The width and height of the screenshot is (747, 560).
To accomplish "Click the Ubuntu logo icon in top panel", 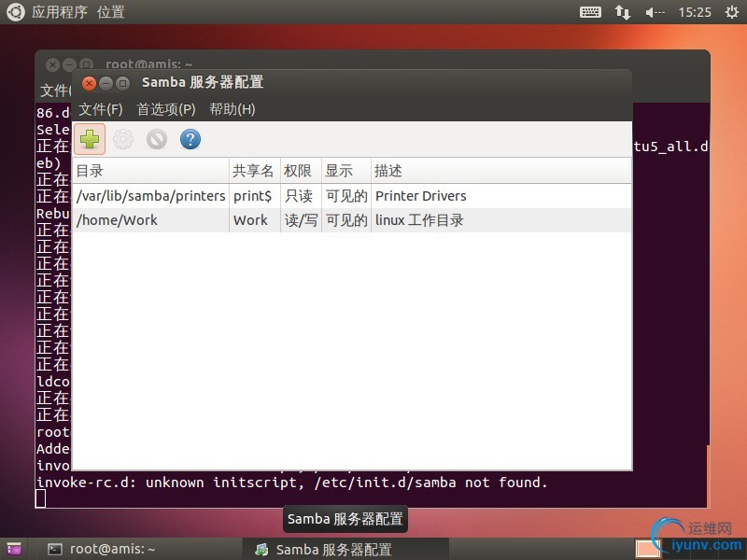I will pos(15,12).
